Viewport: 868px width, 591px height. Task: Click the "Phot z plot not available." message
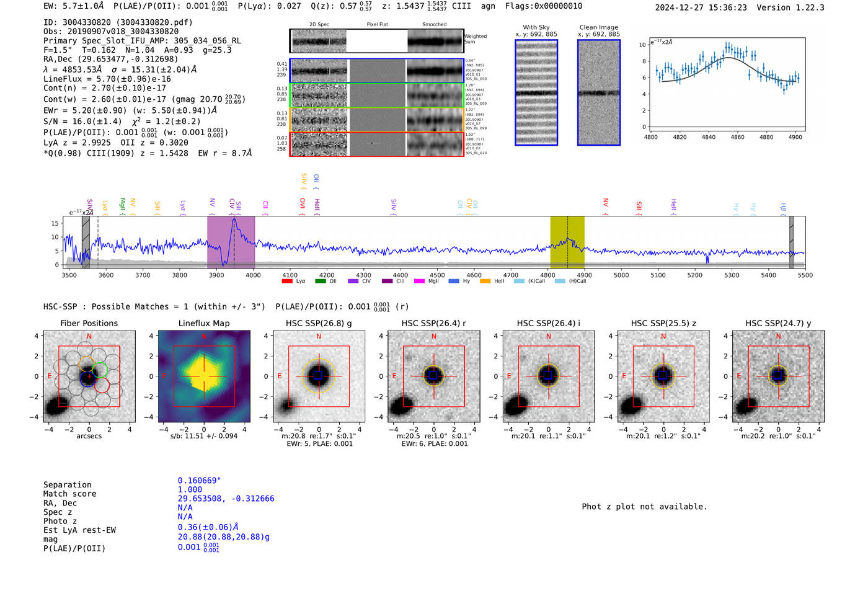pyautogui.click(x=644, y=507)
